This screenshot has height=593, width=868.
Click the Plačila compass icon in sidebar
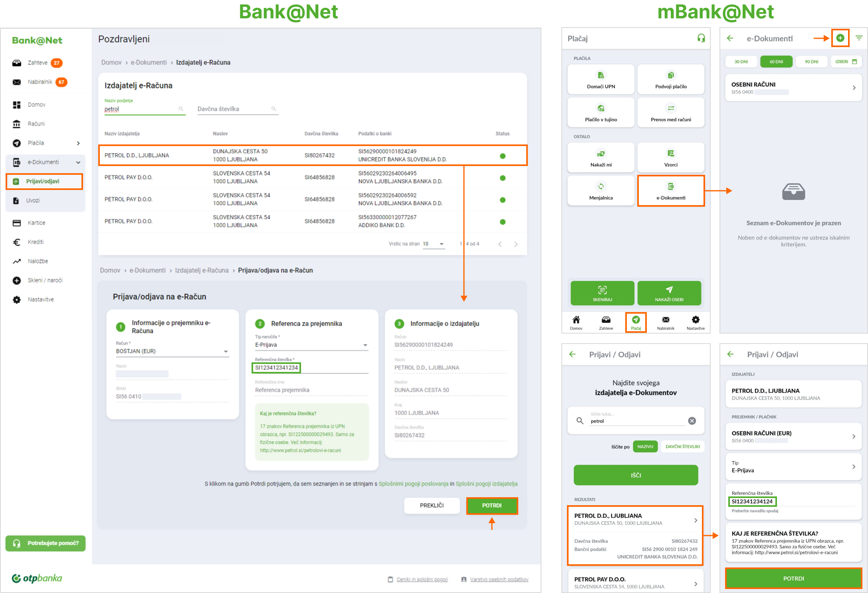coord(17,143)
